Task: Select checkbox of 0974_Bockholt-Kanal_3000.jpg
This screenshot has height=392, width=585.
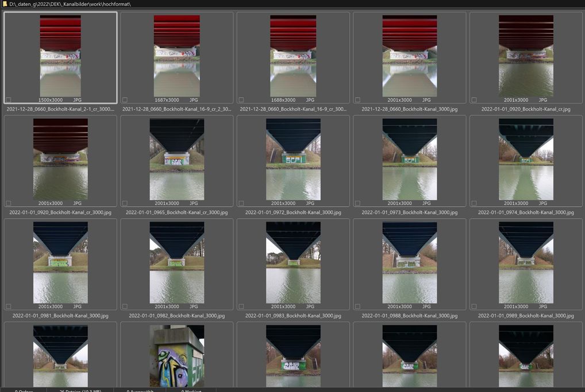Action: tap(474, 203)
